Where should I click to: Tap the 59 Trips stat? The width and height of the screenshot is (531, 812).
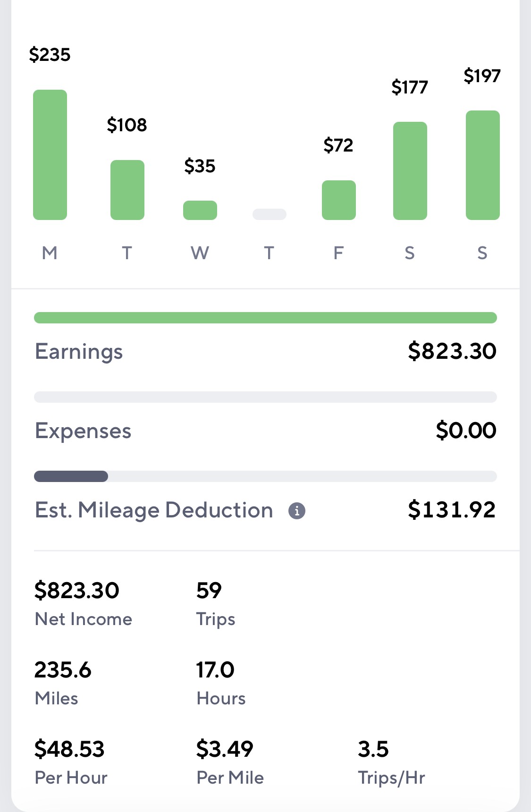(216, 604)
